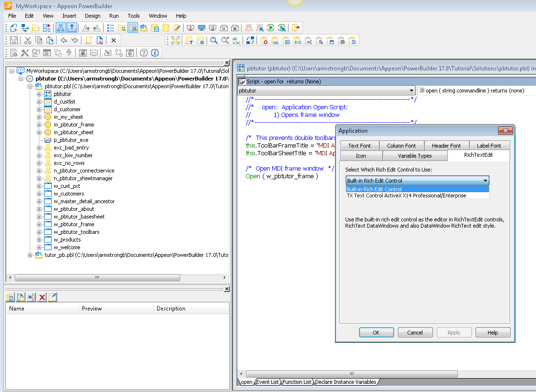
Task: Switch to the Icon tab
Action: click(x=361, y=156)
